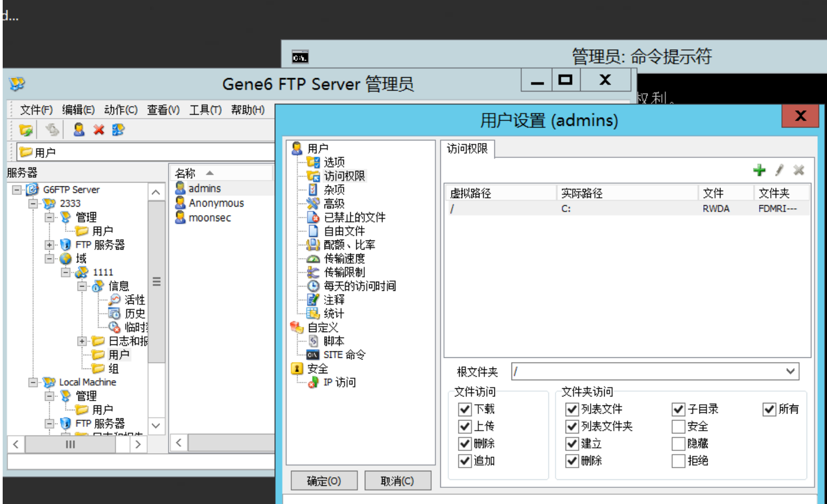Viewport: 827px width, 504px height.
Task: Enable 安全 folder access checkbox
Action: [x=679, y=426]
